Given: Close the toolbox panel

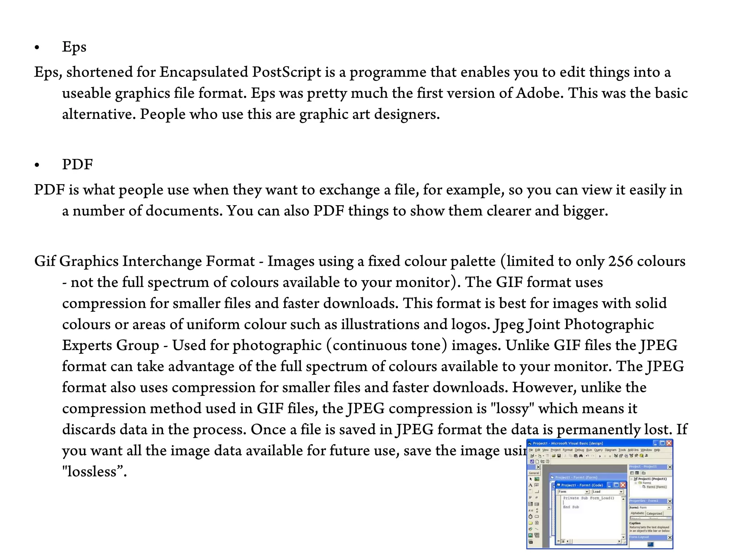Looking at the screenshot, I should (538, 467).
